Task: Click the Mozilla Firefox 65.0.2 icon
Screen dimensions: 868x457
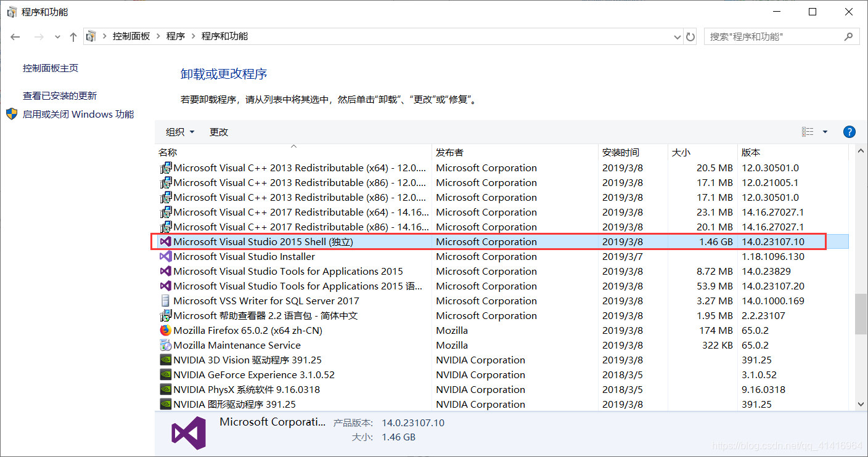Action: coord(165,330)
